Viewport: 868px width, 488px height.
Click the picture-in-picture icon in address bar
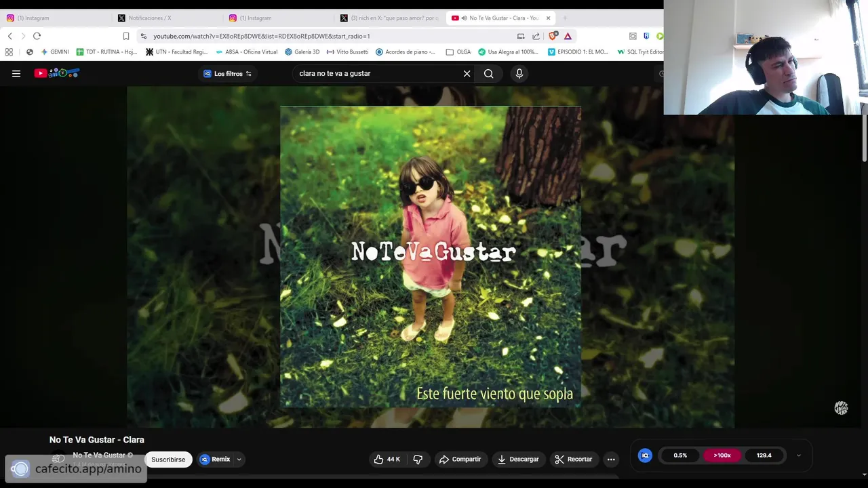click(x=521, y=36)
